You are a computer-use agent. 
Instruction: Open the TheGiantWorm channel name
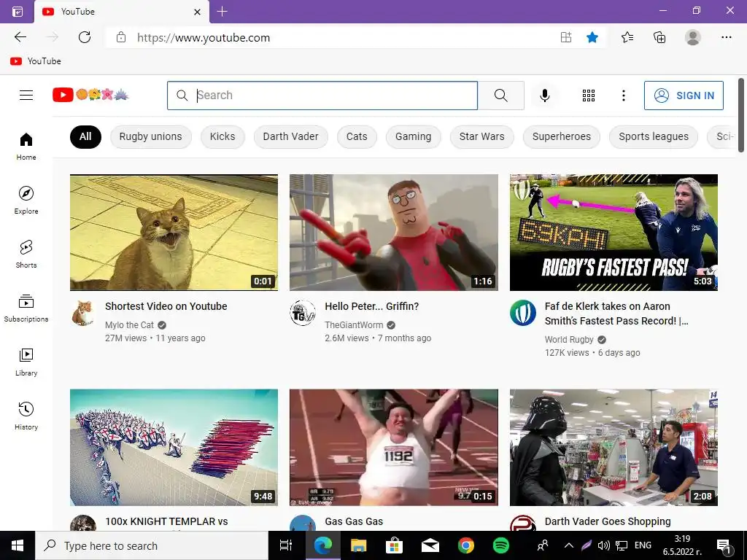click(x=354, y=324)
